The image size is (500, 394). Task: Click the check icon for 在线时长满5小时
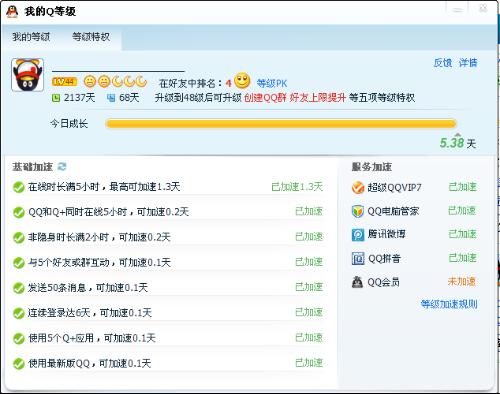pos(19,187)
